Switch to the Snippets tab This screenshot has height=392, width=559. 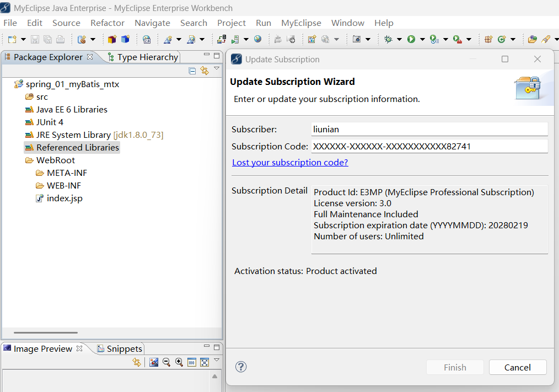point(120,348)
